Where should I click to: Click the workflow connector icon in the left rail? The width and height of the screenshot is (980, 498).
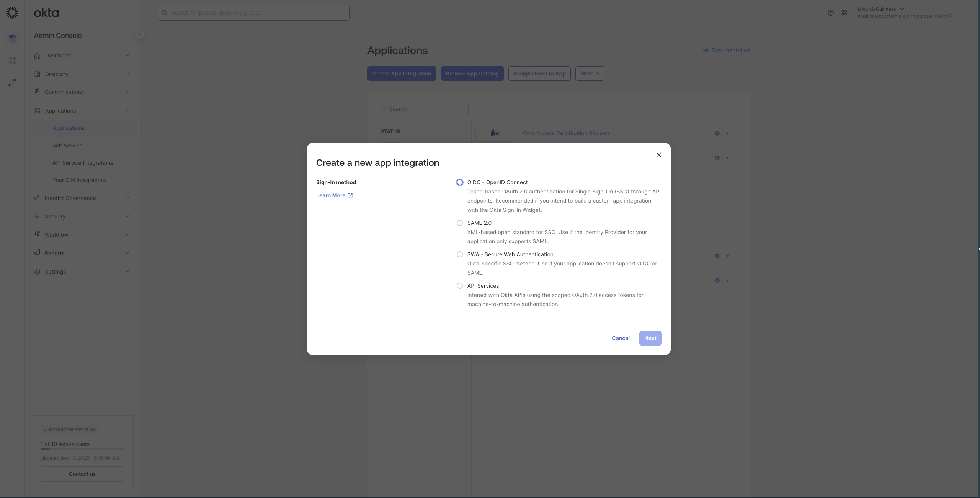12,82
